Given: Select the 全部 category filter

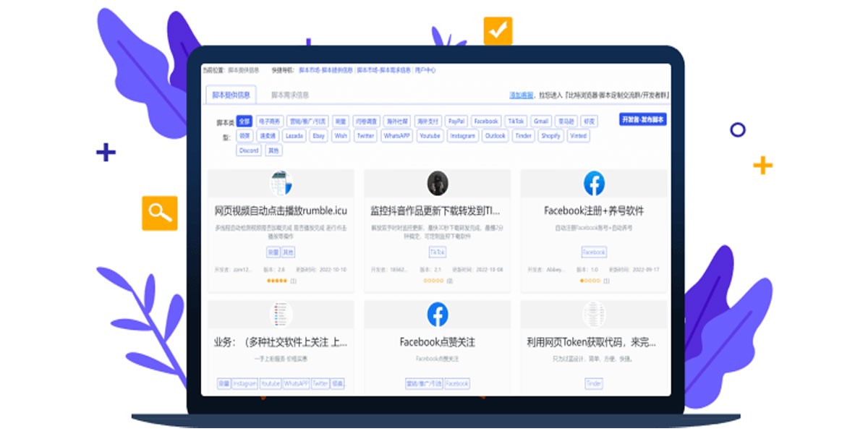Looking at the screenshot, I should pos(244,122).
